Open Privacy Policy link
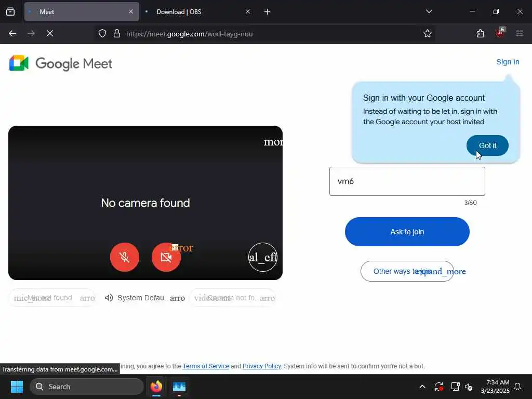This screenshot has width=532, height=399. click(x=262, y=366)
